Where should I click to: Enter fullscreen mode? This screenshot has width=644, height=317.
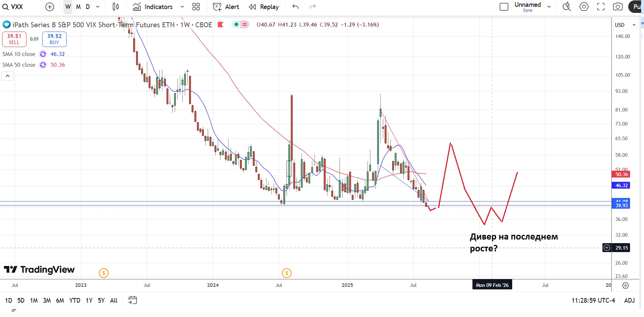(601, 7)
